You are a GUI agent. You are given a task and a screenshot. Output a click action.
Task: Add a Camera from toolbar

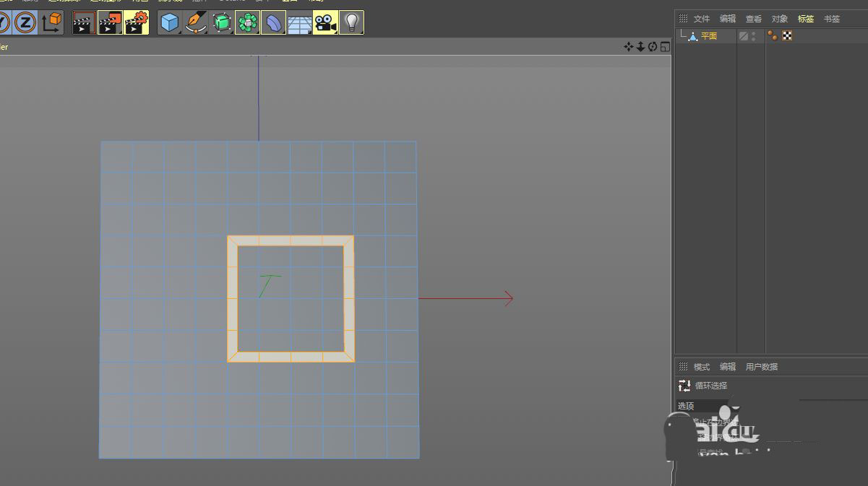click(x=326, y=23)
